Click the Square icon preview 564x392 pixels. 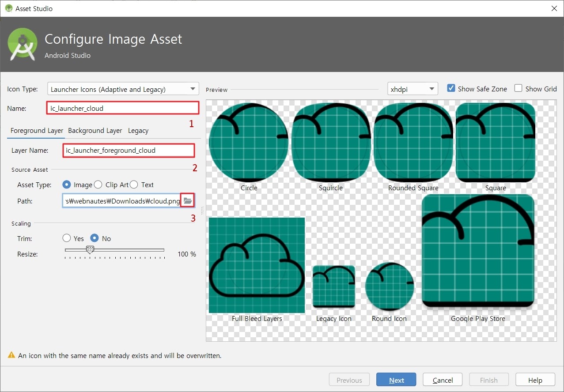pyautogui.click(x=496, y=142)
